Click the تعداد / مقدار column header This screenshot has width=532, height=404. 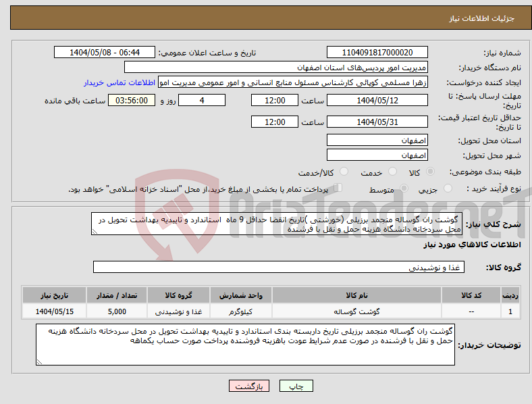(117, 295)
